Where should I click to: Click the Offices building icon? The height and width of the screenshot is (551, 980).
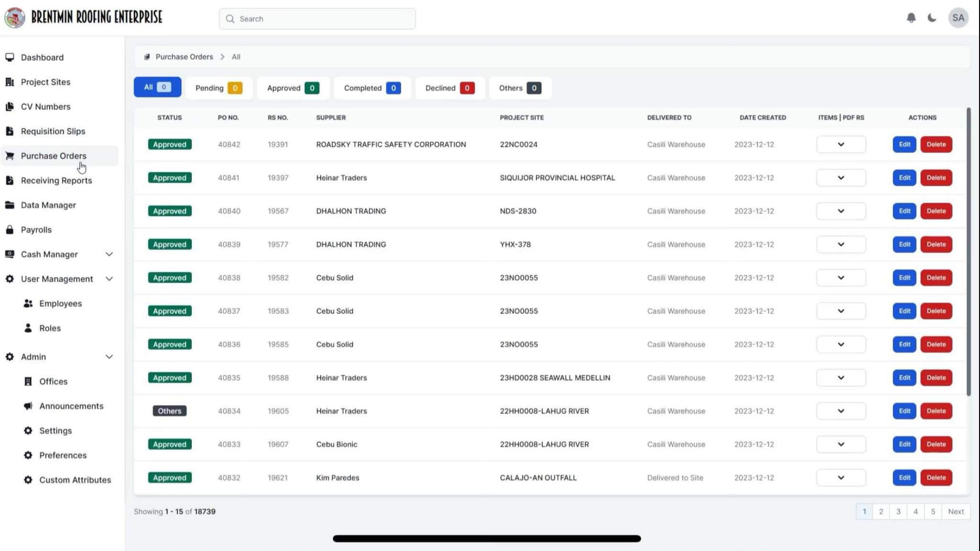pos(28,382)
